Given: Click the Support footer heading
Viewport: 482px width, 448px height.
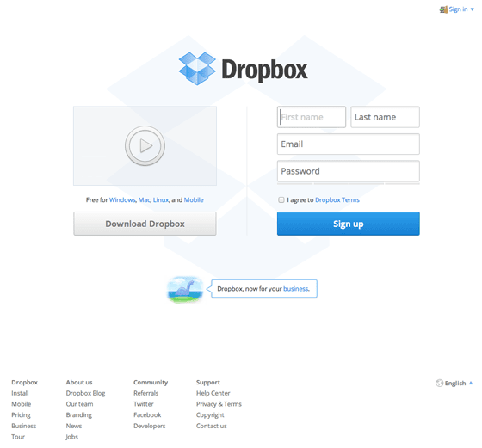Looking at the screenshot, I should [x=208, y=383].
